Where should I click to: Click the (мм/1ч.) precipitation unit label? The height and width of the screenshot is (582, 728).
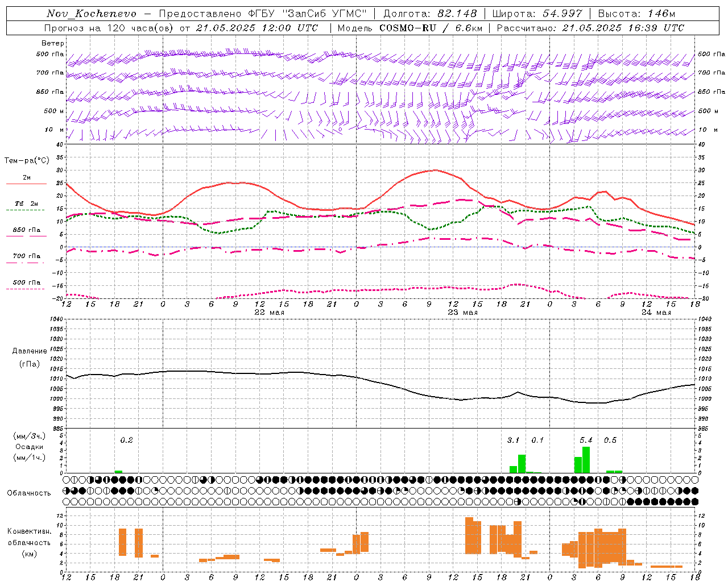coord(30,458)
